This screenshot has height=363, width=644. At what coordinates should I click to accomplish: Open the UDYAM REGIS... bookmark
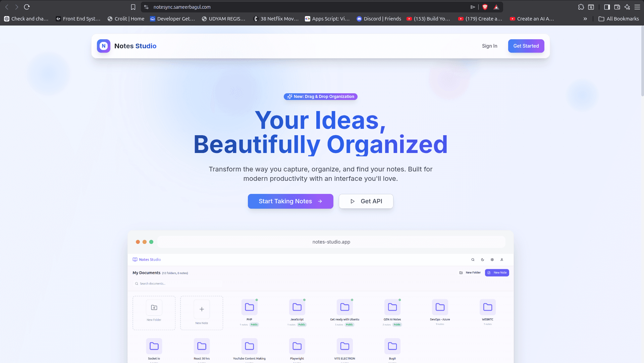click(x=223, y=19)
